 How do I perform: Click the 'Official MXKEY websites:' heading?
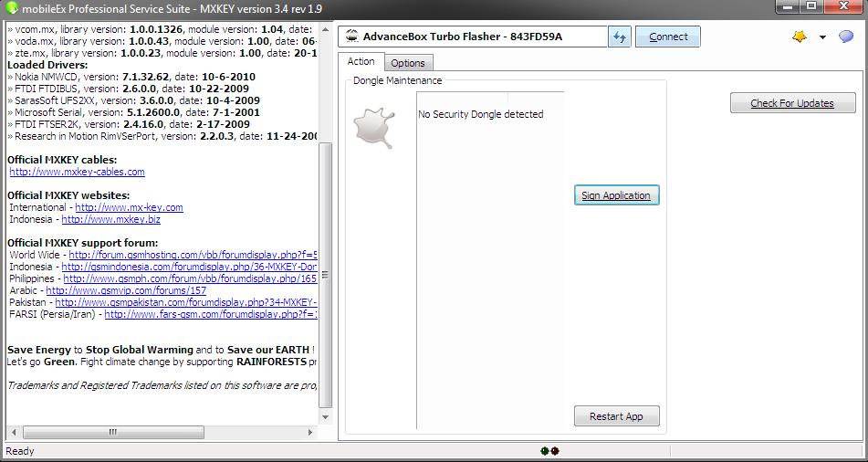[x=68, y=195]
